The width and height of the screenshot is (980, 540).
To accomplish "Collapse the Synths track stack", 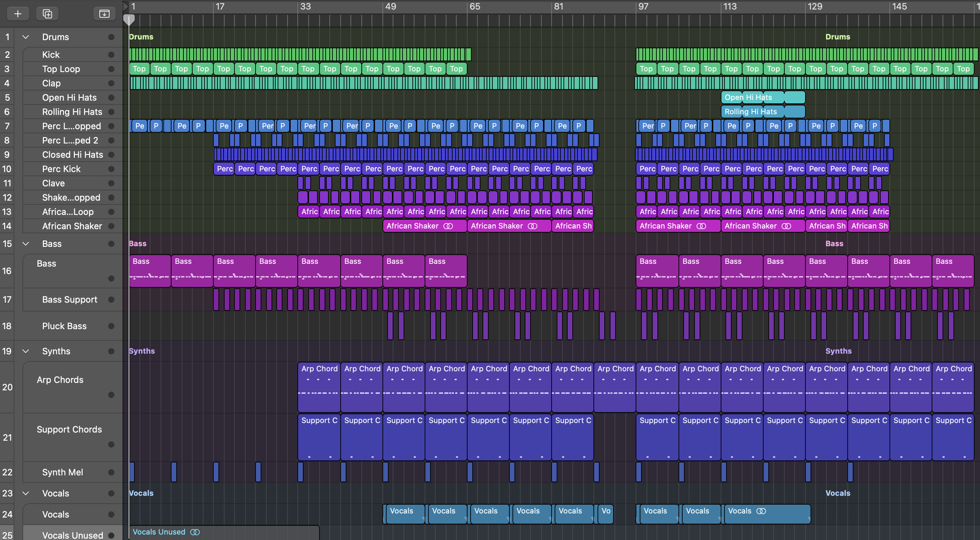I will pos(26,351).
